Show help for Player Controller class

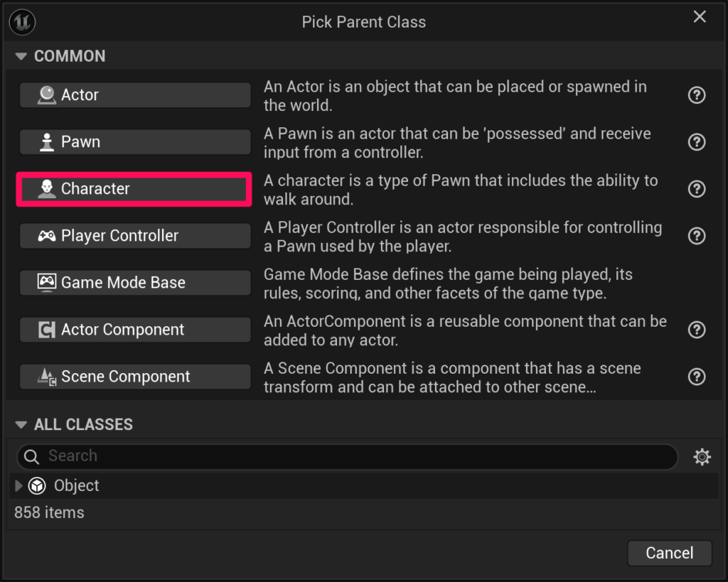[697, 236]
